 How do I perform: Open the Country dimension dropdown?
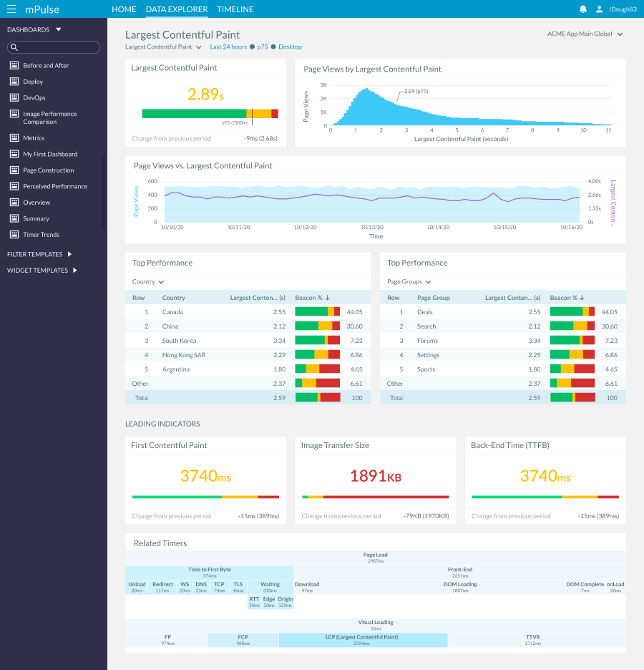click(146, 281)
